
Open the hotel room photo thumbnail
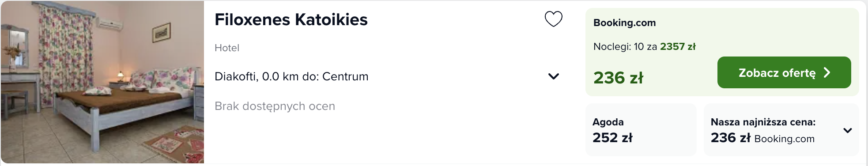[102, 82]
